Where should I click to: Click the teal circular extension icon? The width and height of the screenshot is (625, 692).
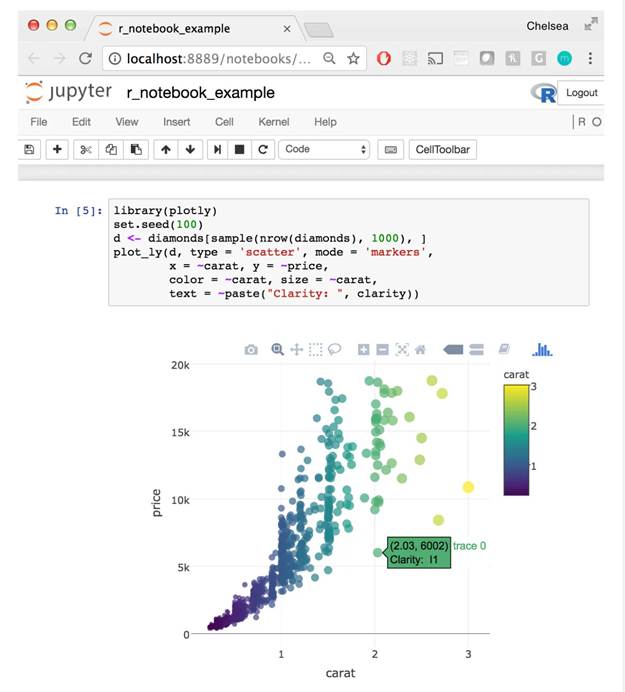pos(564,58)
